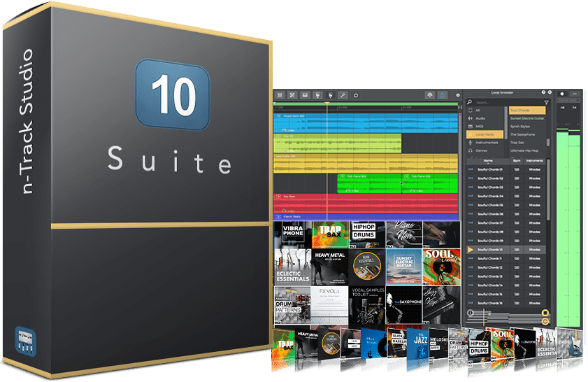Image resolution: width=588 pixels, height=382 pixels.
Task: Click the loop list vertical scrollbar
Action: pos(548,190)
